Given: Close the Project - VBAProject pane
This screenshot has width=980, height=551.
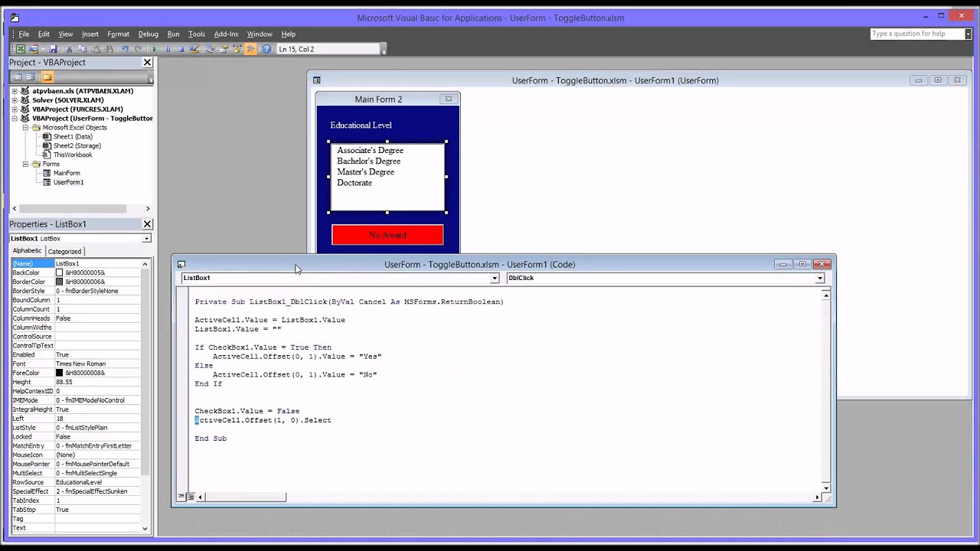Looking at the screenshot, I should click(147, 63).
